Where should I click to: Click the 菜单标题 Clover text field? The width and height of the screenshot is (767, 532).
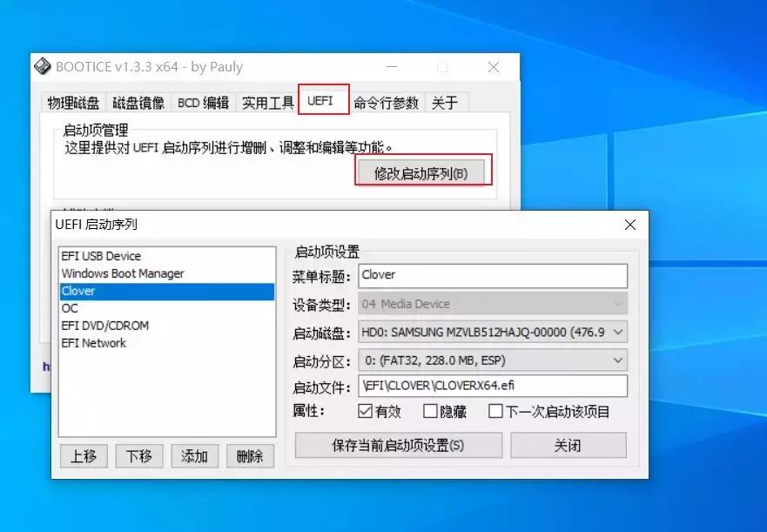[x=494, y=275]
